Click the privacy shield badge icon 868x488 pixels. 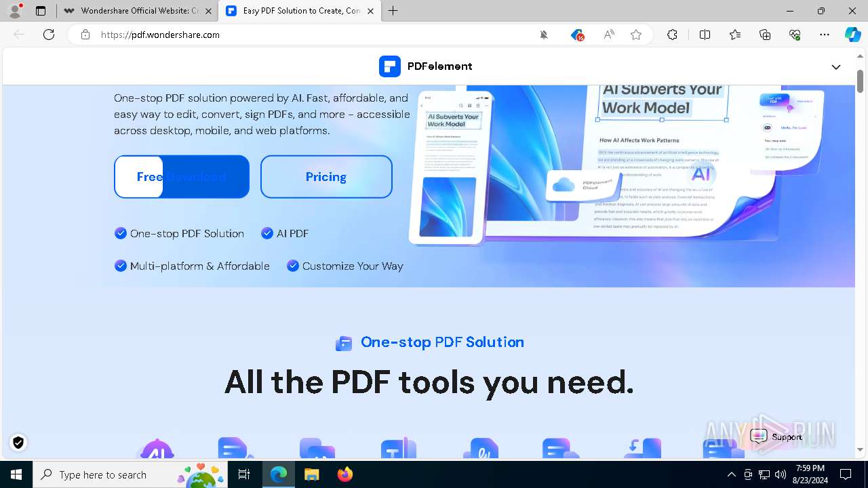pos(18,443)
